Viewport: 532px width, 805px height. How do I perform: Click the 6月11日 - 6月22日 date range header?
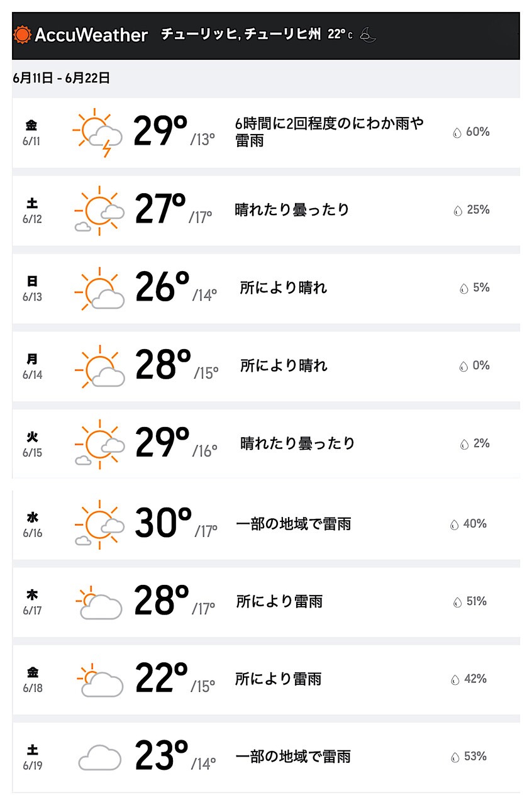pos(62,78)
